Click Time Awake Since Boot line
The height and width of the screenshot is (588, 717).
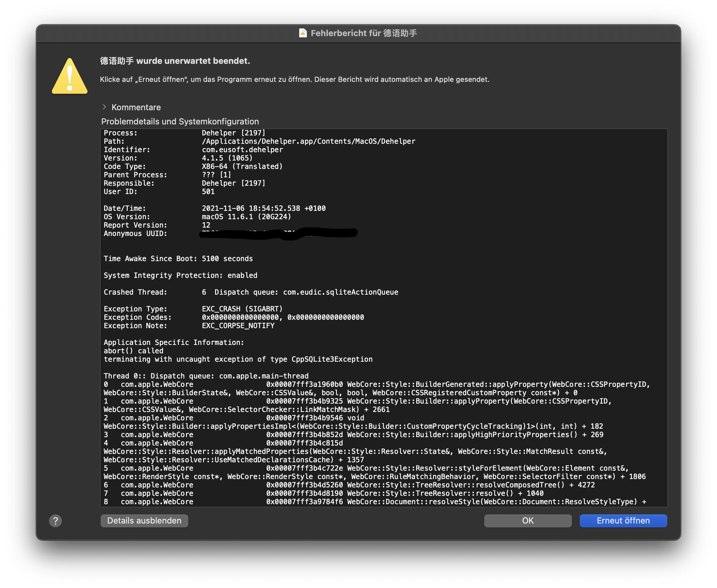click(178, 259)
